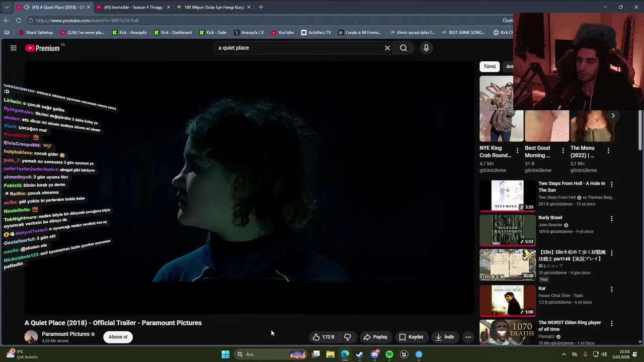This screenshot has width=644, height=362.
Task: Select the Tümü filter chip
Action: (490, 66)
